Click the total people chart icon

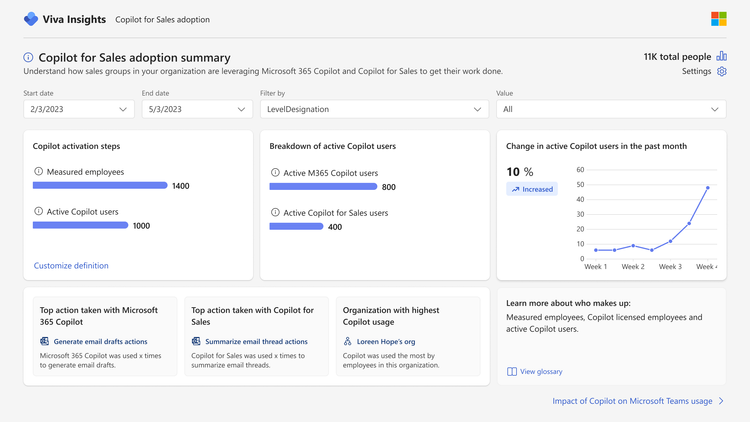coord(722,57)
